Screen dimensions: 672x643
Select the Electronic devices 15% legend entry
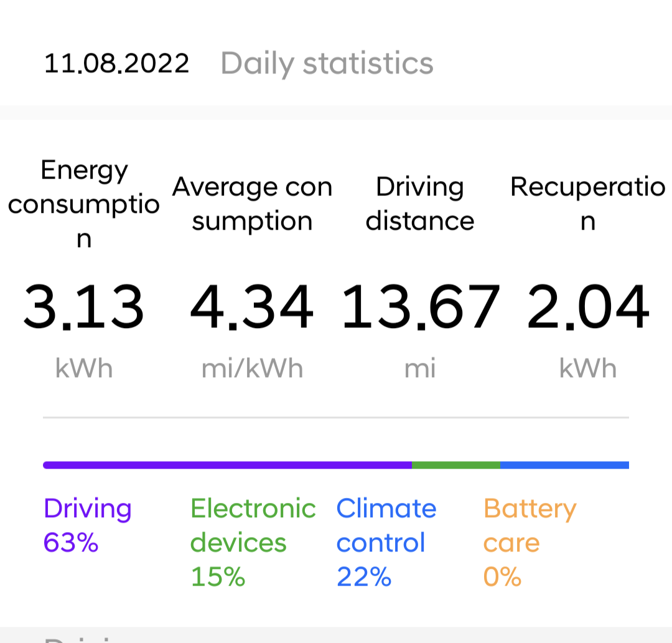tap(253, 543)
